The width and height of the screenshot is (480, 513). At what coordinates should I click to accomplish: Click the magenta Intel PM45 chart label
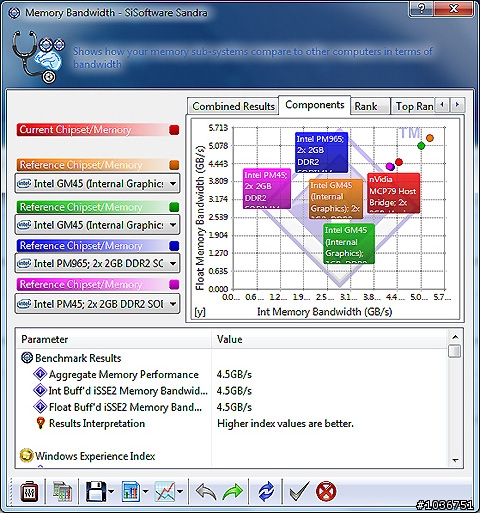[x=267, y=189]
